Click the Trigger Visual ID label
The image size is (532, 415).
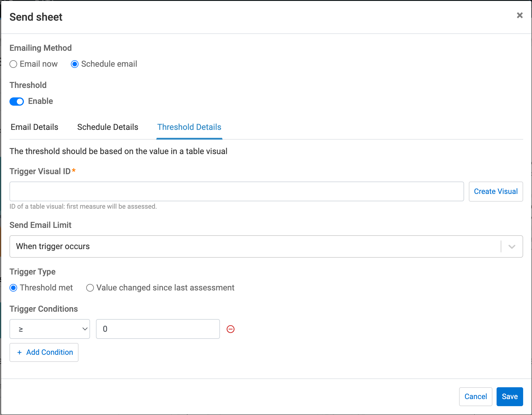(x=40, y=171)
